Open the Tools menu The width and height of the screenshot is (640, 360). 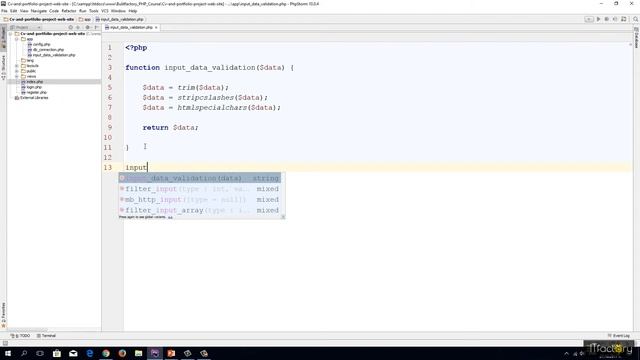[x=93, y=11]
